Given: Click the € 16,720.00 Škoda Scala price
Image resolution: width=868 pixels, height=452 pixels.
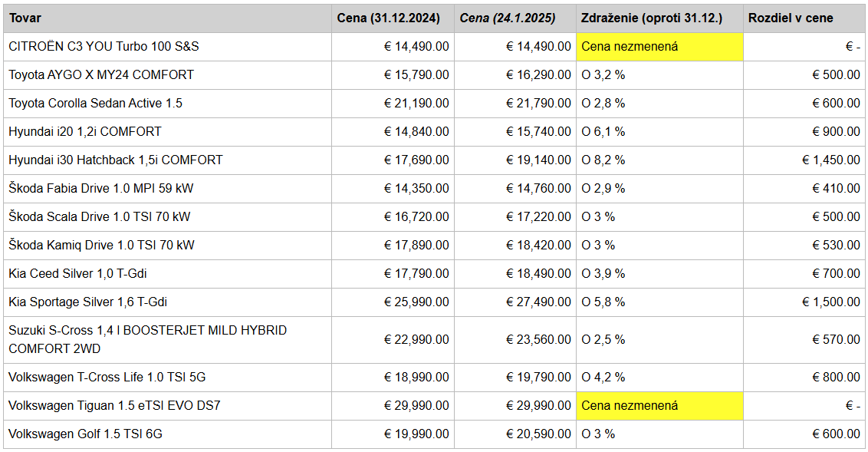Looking at the screenshot, I should 416,216.
